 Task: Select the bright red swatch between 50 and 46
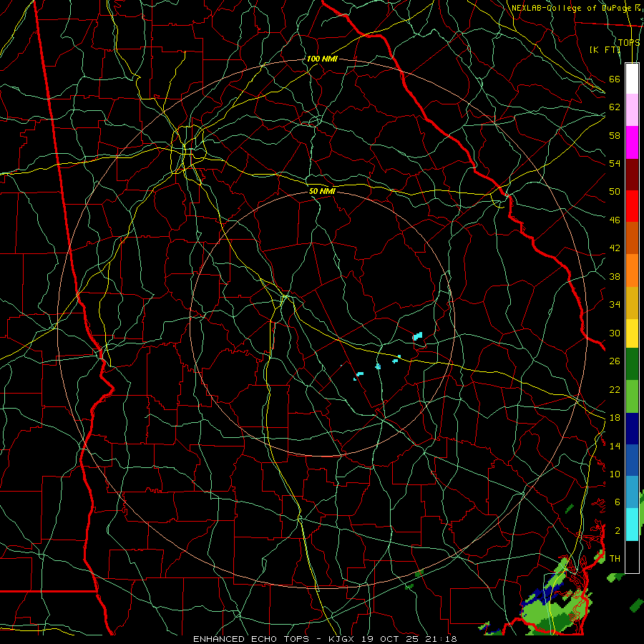(x=632, y=206)
